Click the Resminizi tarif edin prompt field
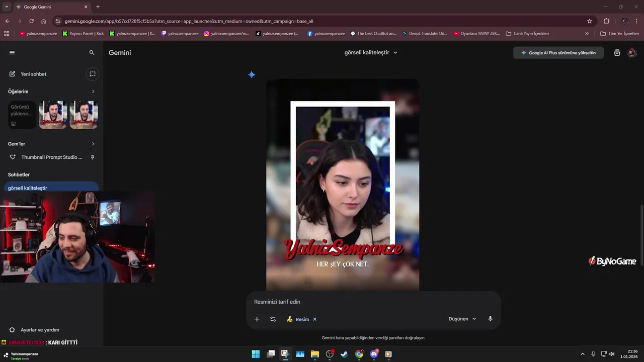This screenshot has width=644, height=362. [x=373, y=302]
